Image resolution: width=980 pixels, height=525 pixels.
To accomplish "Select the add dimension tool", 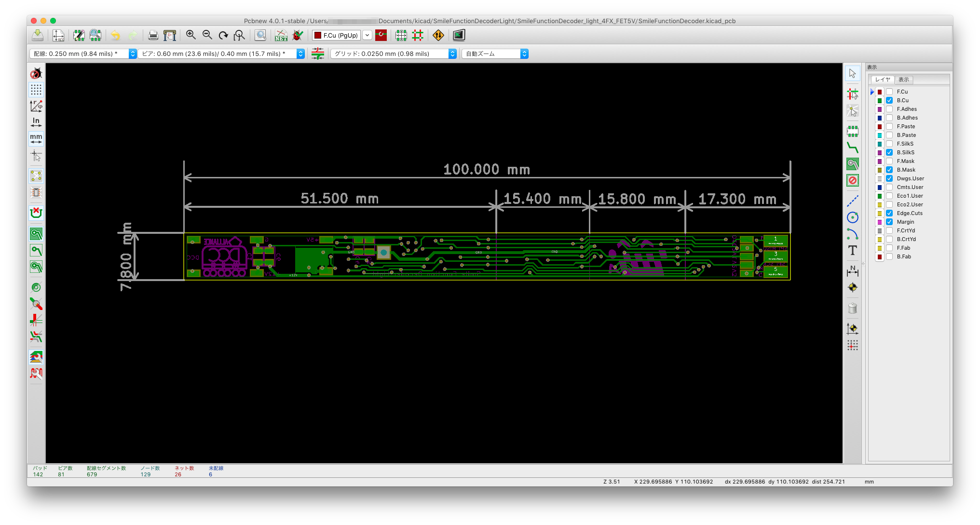I will point(852,271).
